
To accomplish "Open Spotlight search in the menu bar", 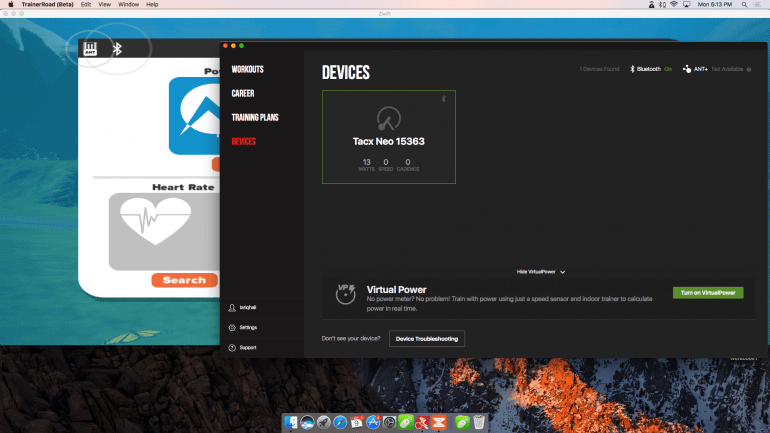I will pos(744,4).
